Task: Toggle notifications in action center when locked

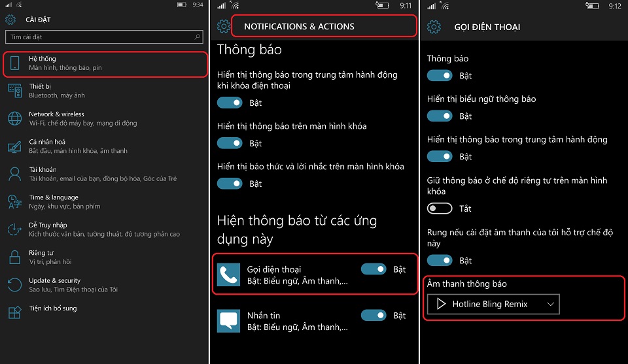Action: click(230, 103)
